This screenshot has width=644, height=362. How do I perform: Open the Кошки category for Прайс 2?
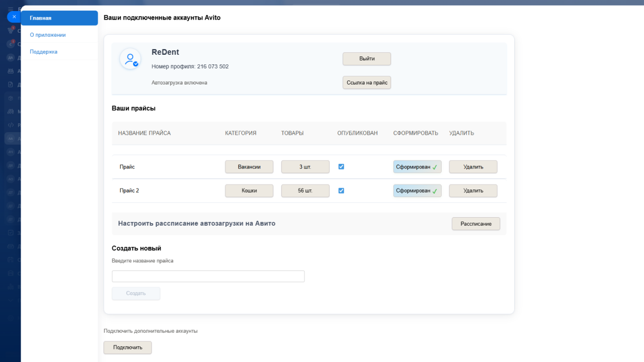pyautogui.click(x=249, y=191)
